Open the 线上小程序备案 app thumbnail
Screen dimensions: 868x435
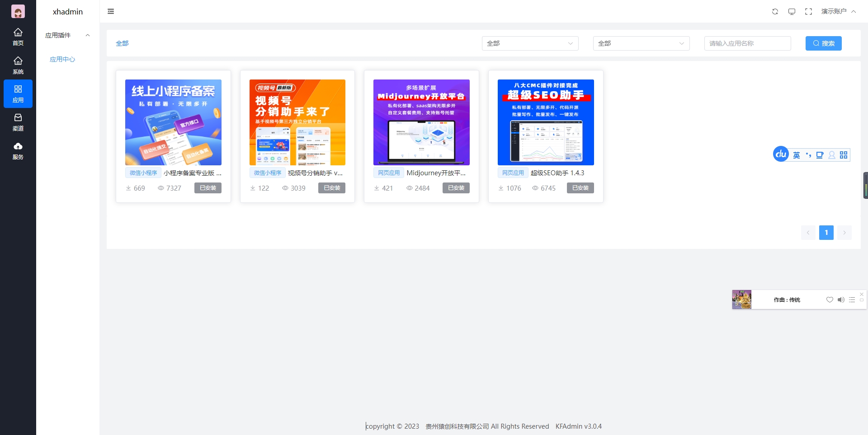(x=173, y=122)
